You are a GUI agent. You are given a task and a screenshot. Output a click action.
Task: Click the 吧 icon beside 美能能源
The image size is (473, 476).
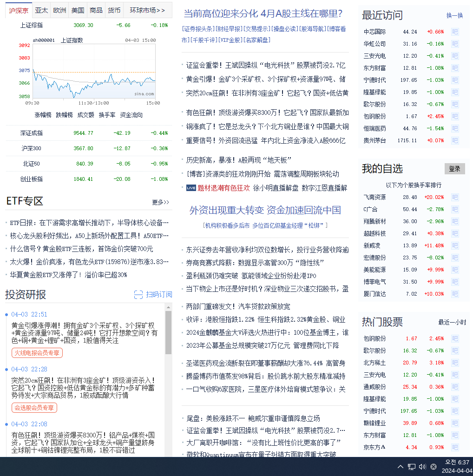coord(455,270)
